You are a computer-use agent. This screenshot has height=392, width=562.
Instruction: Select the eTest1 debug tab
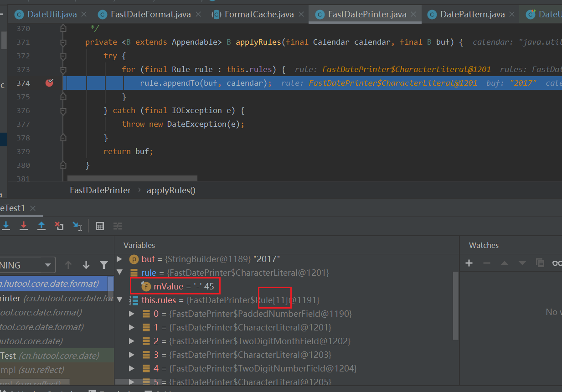[13, 208]
